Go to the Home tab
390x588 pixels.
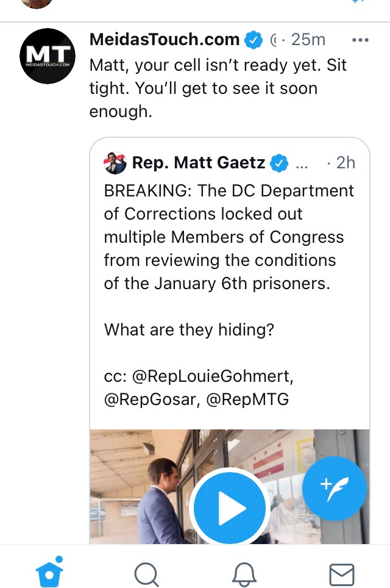50,573
